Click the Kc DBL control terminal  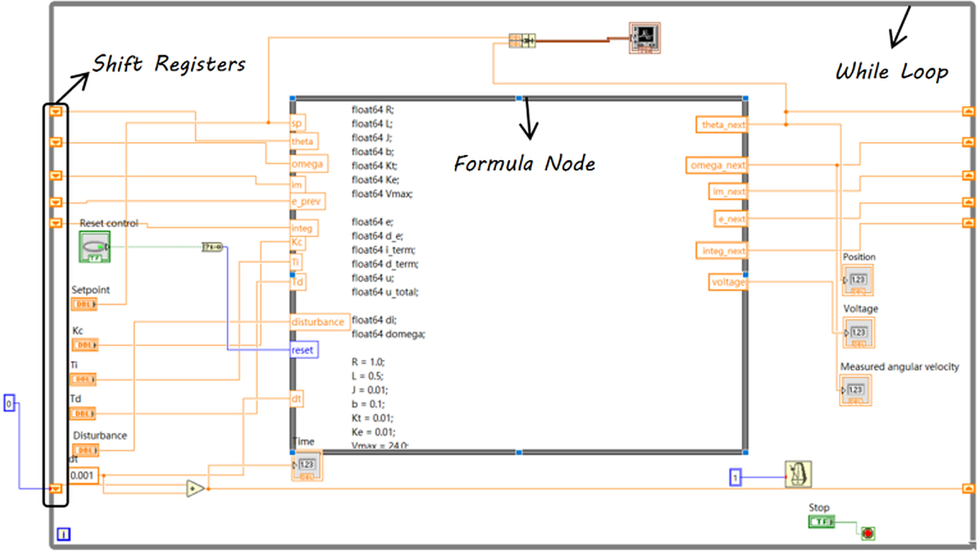pyautogui.click(x=85, y=345)
